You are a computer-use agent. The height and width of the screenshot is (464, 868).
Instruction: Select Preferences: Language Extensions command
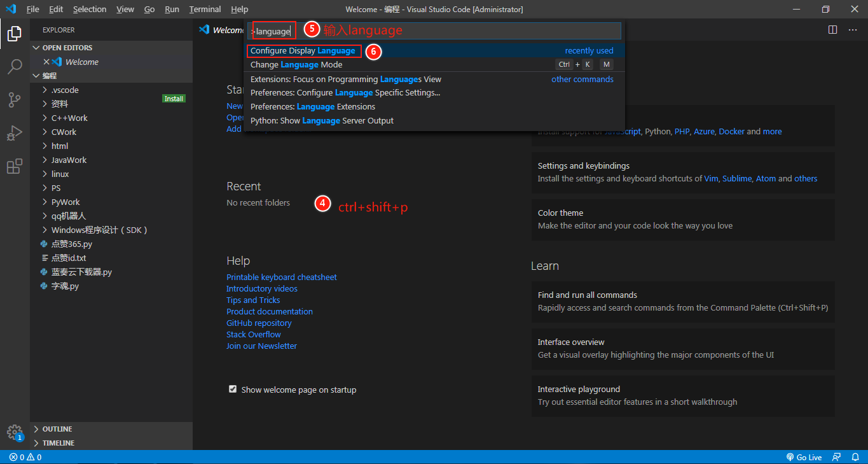tap(434, 106)
